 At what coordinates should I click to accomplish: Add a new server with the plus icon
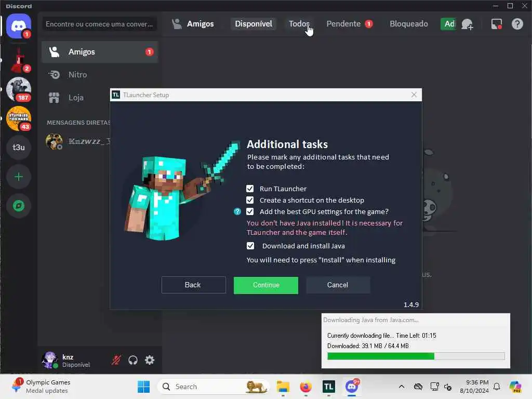pyautogui.click(x=19, y=177)
